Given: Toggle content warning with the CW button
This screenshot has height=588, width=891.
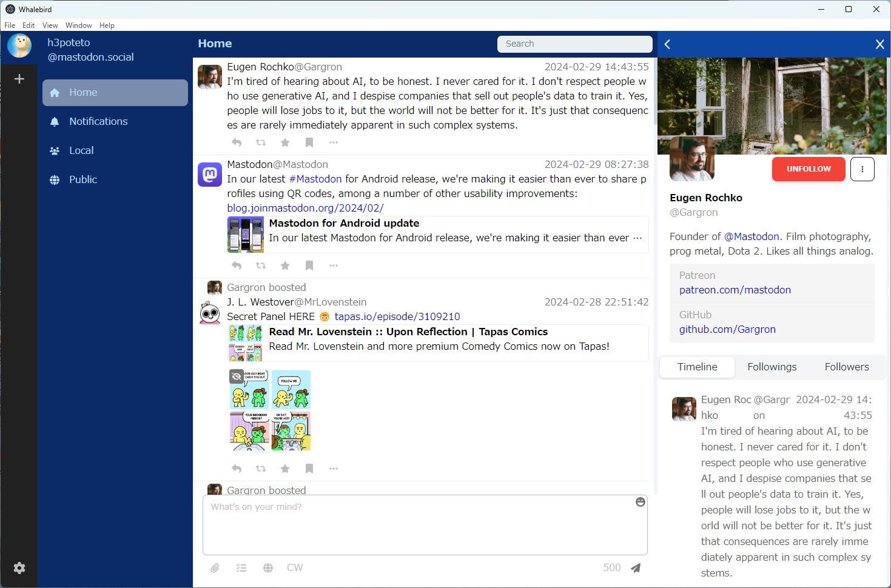Looking at the screenshot, I should [295, 567].
